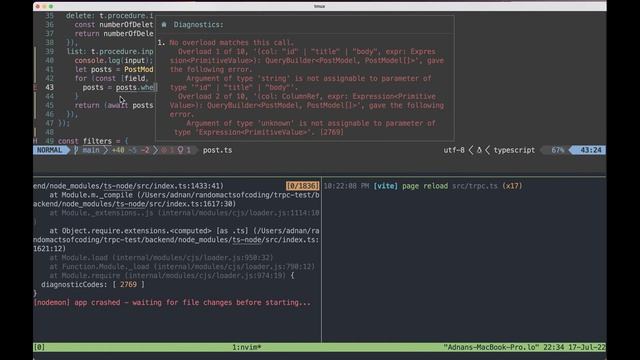Image resolution: width=640 pixels, height=360 pixels.
Task: Click the diagnosticCodes: [ 2769 ] line
Action: (93, 284)
